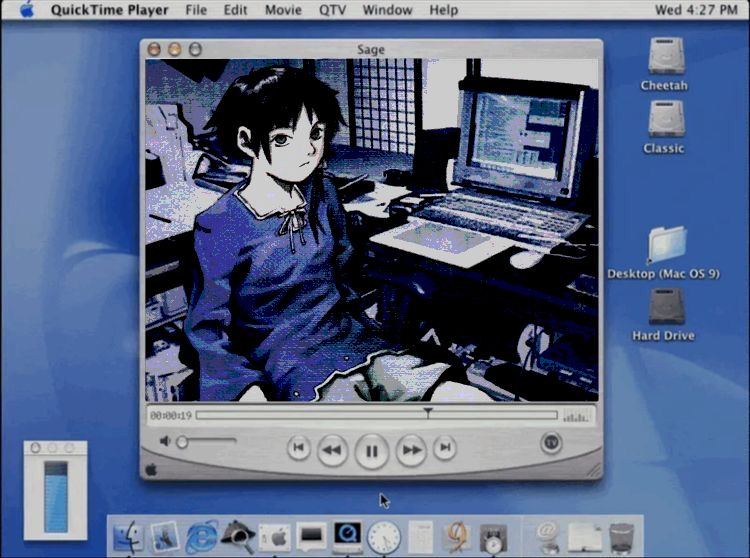Open the Trash in the Dock
The image size is (750, 558).
click(622, 537)
